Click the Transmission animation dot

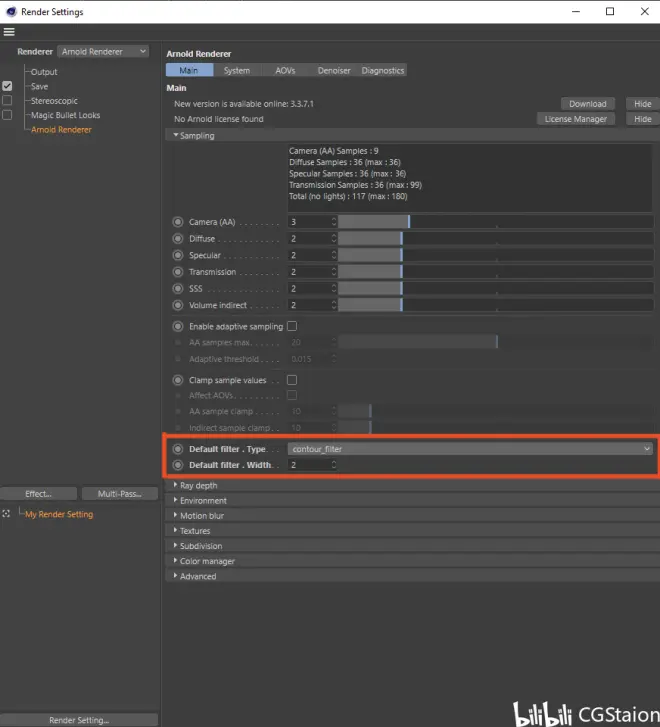click(x=178, y=272)
